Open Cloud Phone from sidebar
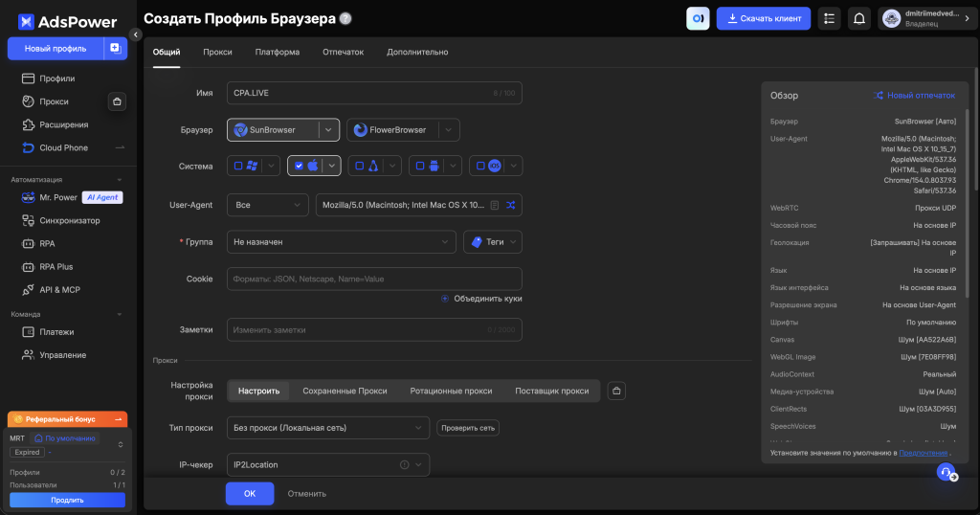Screen dimensions: 980x515 [x=64, y=147]
